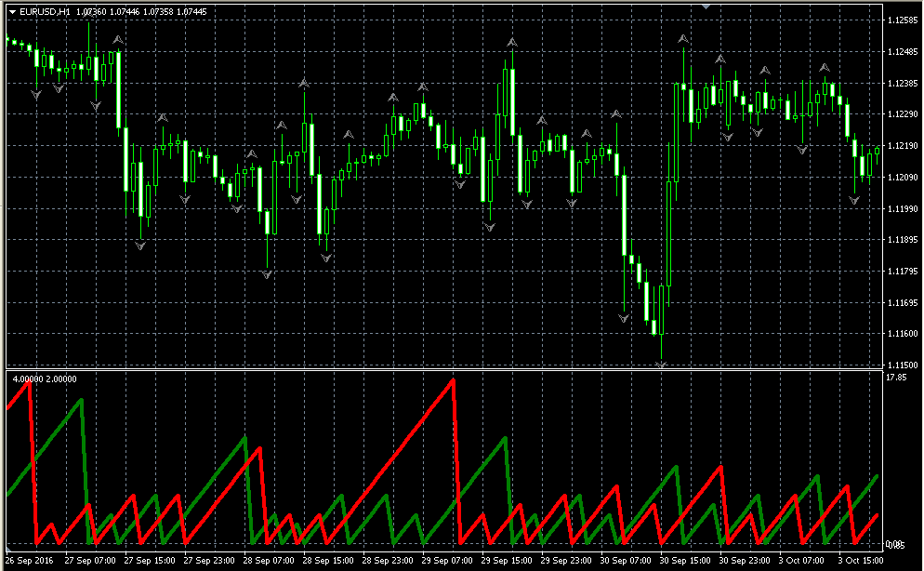Click the indicator scale value 17.85
This screenshot has height=571, width=924.
pyautogui.click(x=896, y=378)
